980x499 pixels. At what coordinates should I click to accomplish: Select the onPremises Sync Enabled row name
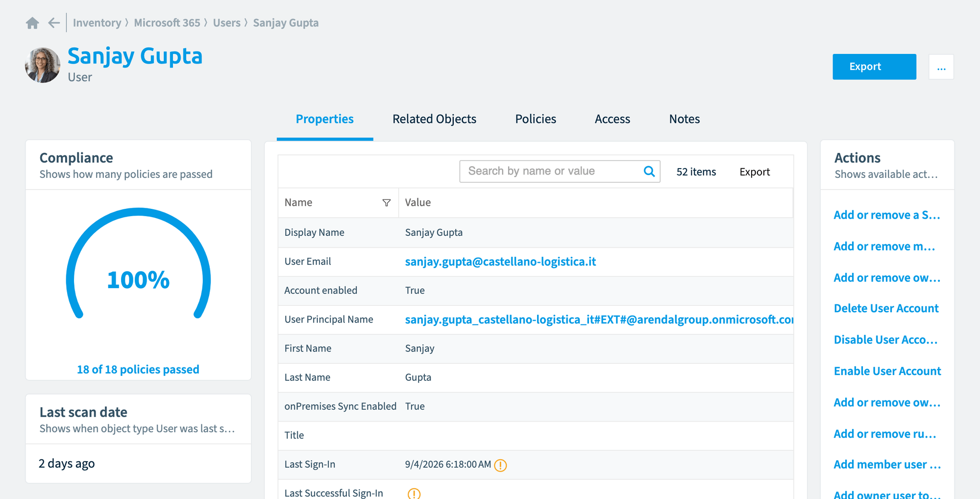coord(341,406)
